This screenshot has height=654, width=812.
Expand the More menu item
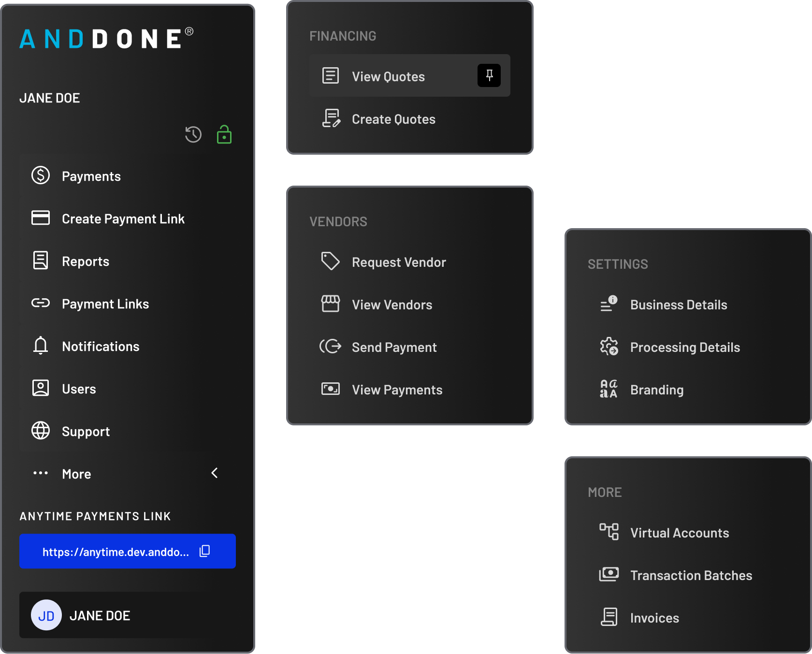click(x=76, y=473)
